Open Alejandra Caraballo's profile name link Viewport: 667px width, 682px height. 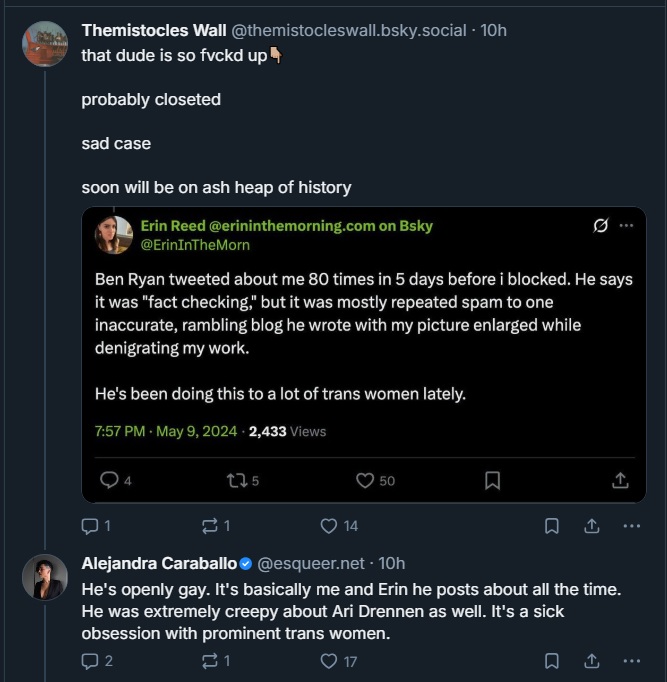(x=158, y=564)
